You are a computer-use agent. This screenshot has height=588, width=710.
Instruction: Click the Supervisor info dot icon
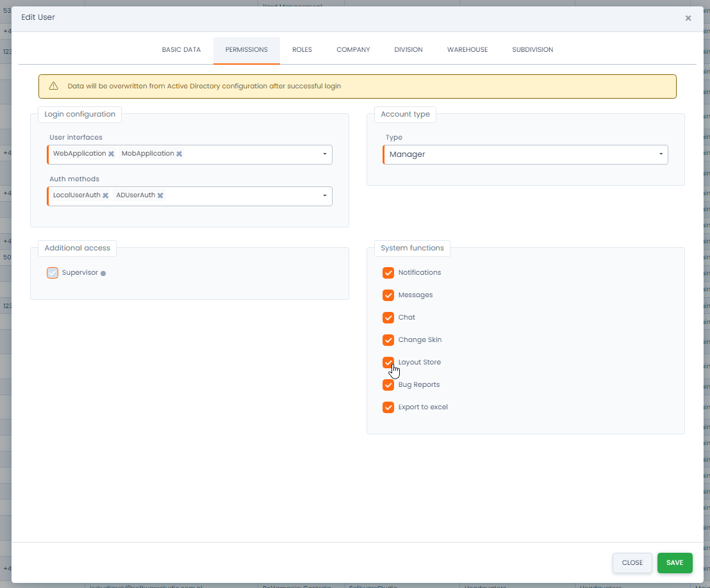coord(103,274)
